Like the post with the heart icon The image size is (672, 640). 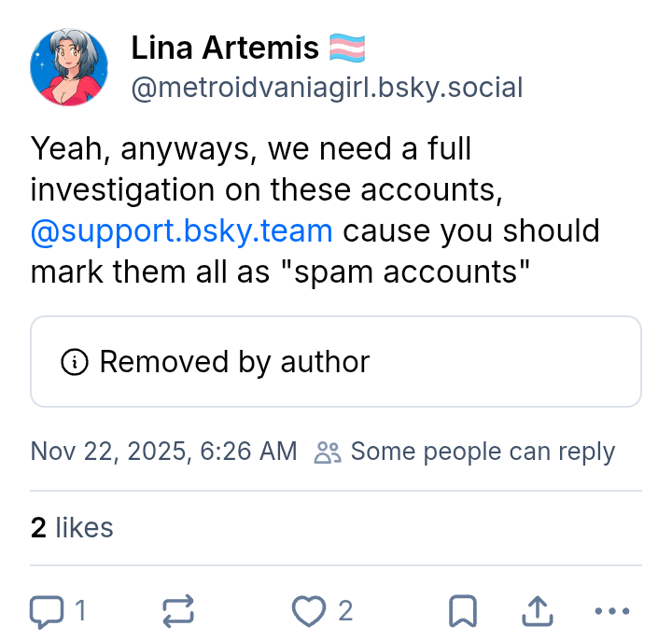(x=307, y=611)
